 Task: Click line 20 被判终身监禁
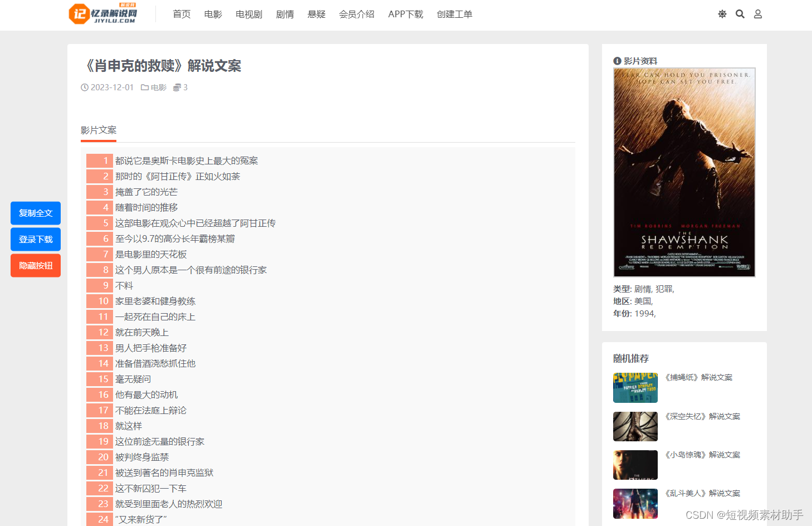142,457
